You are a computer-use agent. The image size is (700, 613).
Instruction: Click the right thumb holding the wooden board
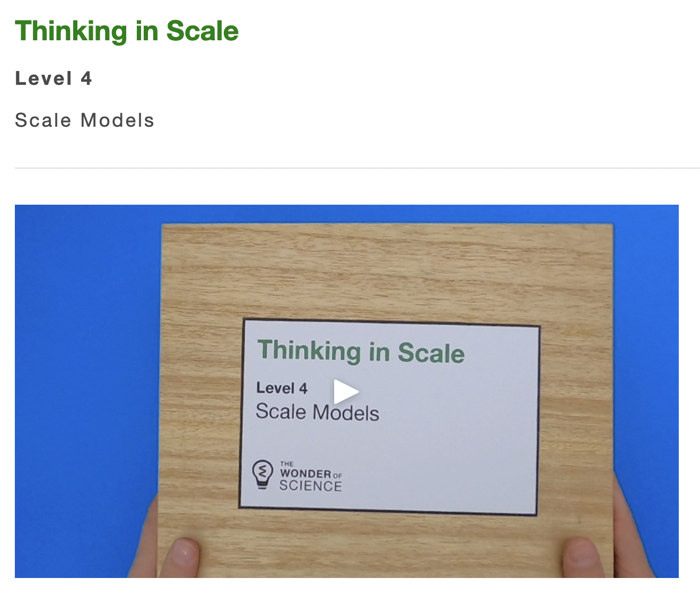point(583,558)
